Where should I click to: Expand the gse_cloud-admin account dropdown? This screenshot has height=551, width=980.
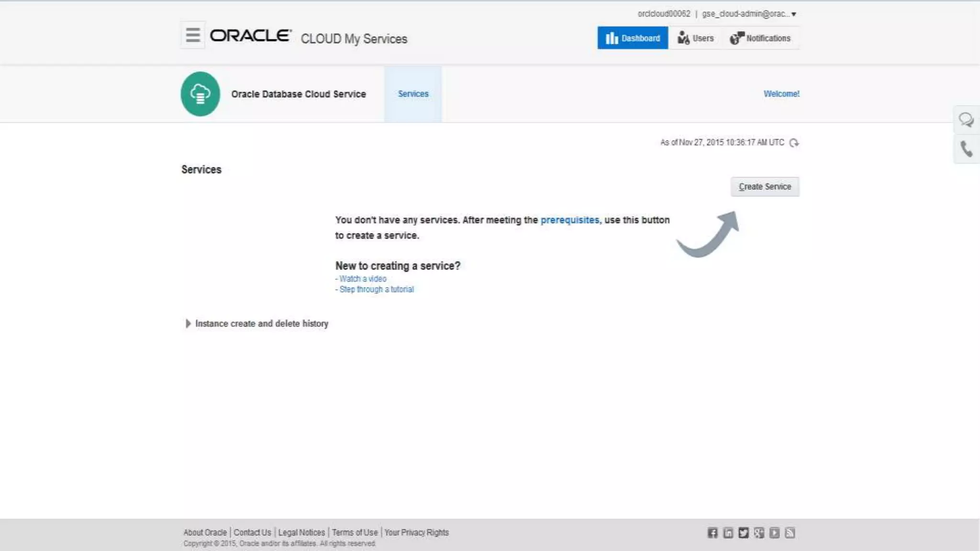coord(749,14)
